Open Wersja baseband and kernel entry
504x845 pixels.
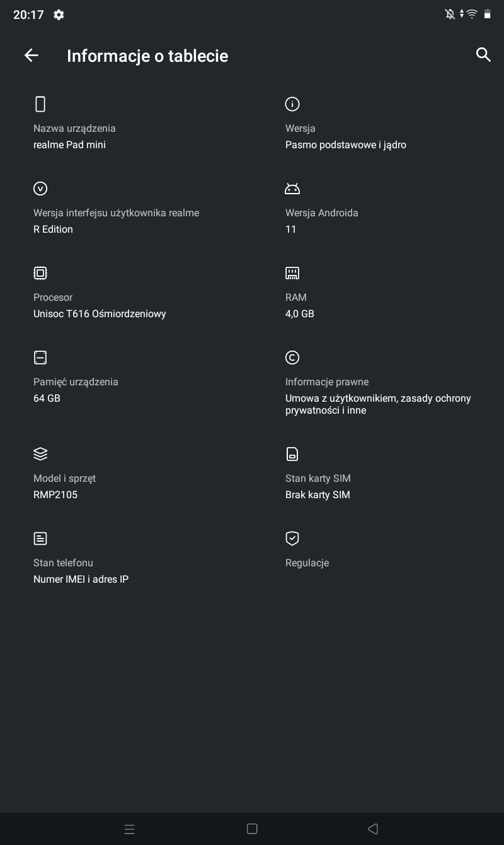pyautogui.click(x=345, y=137)
